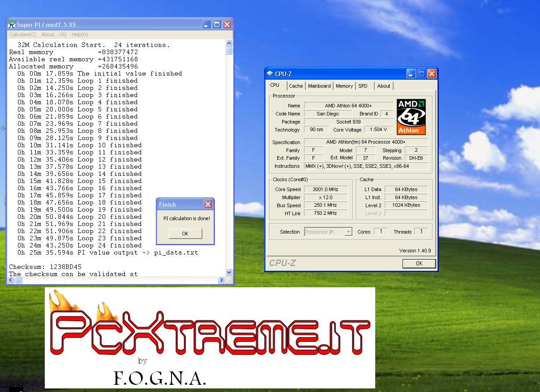Click OK in the CPU-Z window
This screenshot has width=540, height=392.
tap(419, 264)
